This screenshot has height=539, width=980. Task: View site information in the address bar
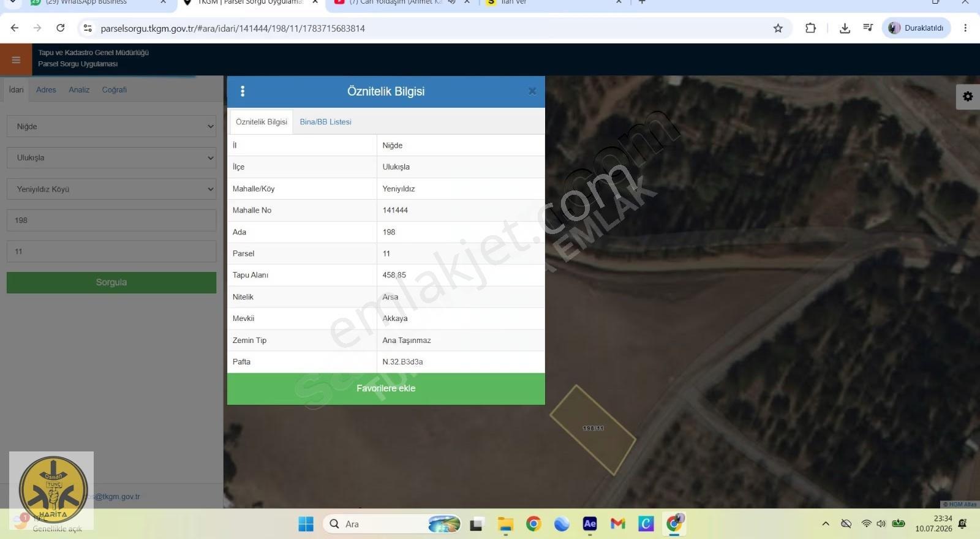click(x=88, y=28)
